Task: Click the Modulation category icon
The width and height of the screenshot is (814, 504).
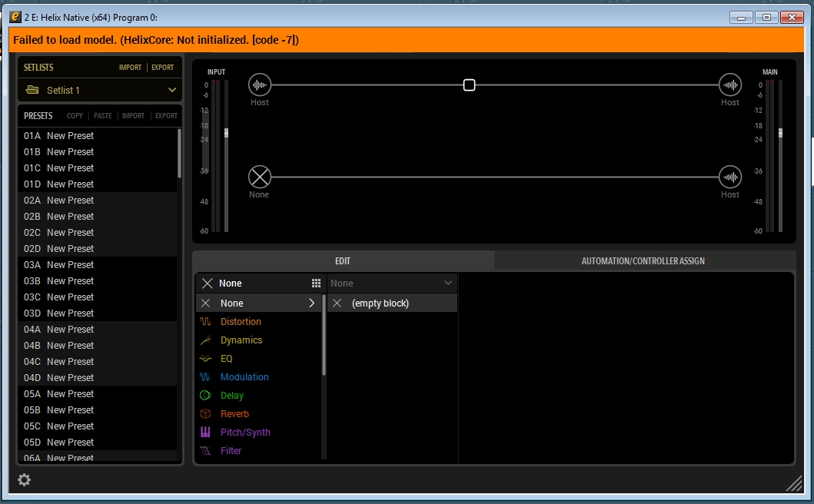Action: click(x=205, y=376)
